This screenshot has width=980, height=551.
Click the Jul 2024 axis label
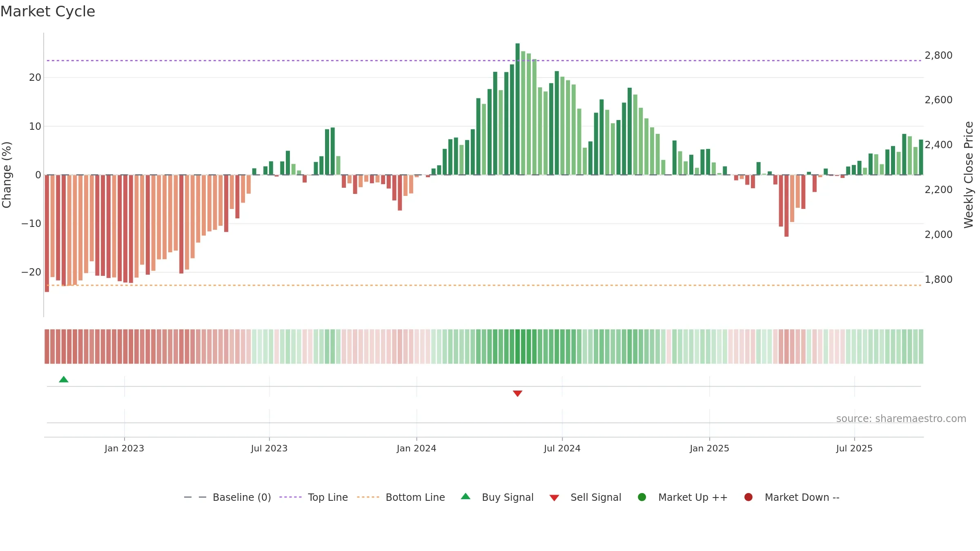(x=562, y=449)
